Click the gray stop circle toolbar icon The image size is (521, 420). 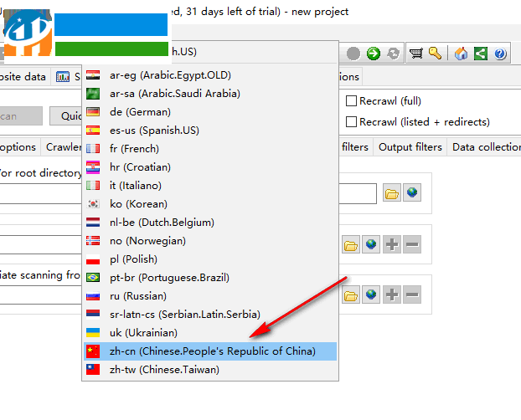point(353,54)
